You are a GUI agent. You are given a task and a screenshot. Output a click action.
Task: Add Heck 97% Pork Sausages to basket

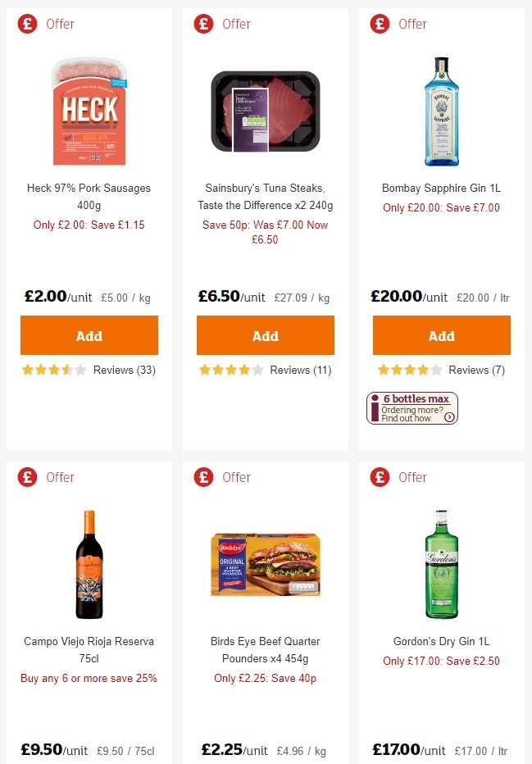[89, 335]
